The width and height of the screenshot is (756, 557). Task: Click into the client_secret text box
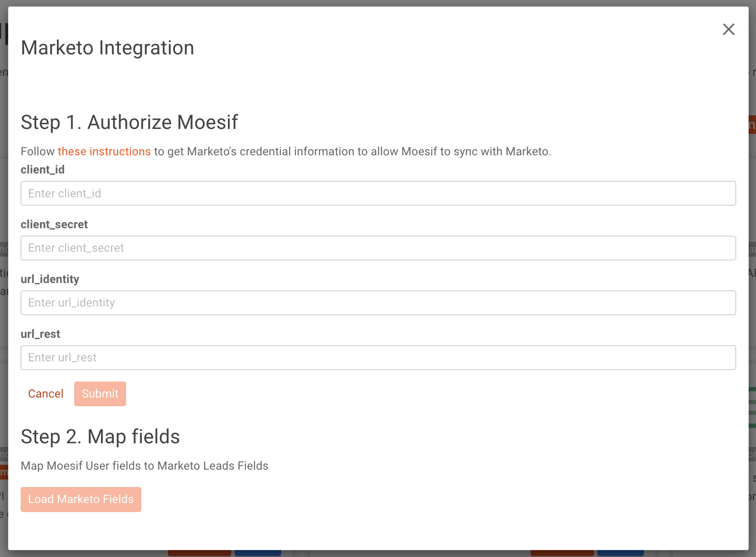tap(378, 248)
